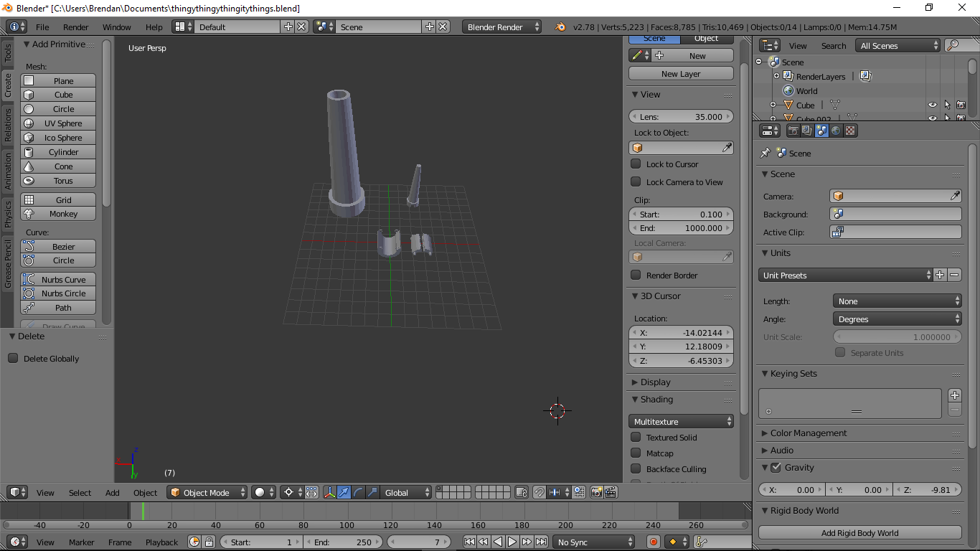Open the Add menu in 3D view header

[x=113, y=492]
